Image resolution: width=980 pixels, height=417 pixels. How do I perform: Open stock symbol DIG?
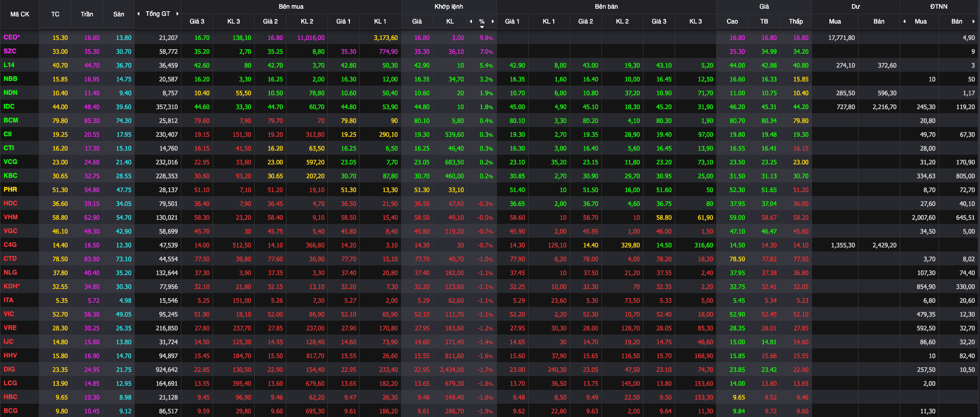click(9, 369)
